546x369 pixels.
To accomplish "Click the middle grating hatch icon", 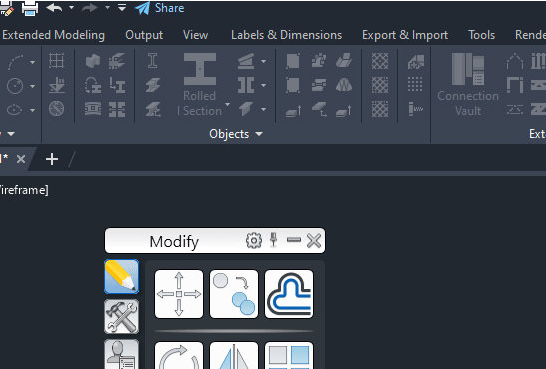I will pyautogui.click(x=380, y=85).
